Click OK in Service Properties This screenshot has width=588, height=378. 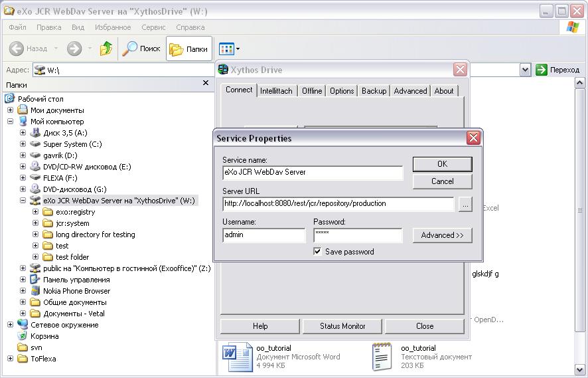coord(442,164)
